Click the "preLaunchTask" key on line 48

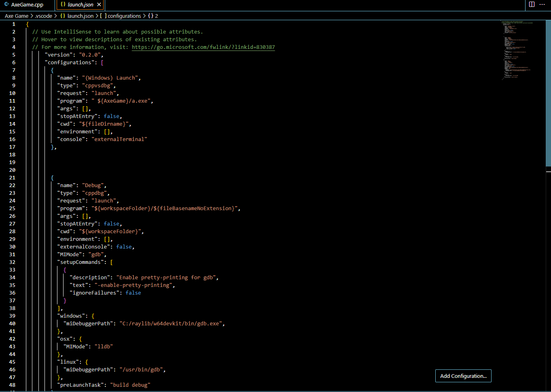tap(80, 385)
